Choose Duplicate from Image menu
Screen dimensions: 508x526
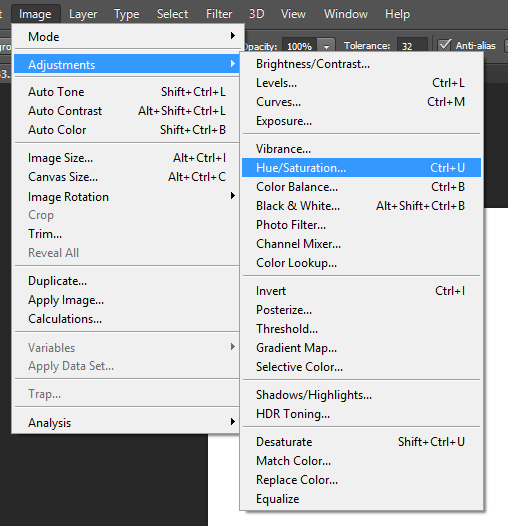coord(126,281)
